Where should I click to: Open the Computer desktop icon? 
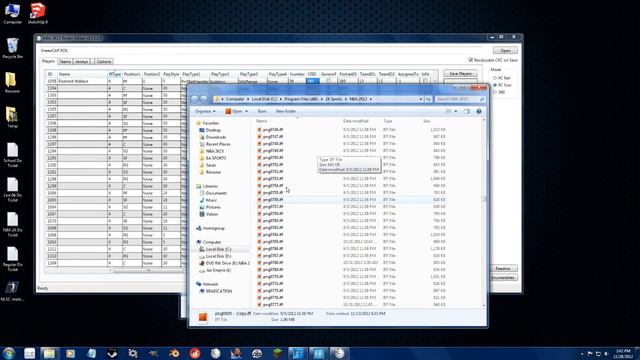point(12,13)
